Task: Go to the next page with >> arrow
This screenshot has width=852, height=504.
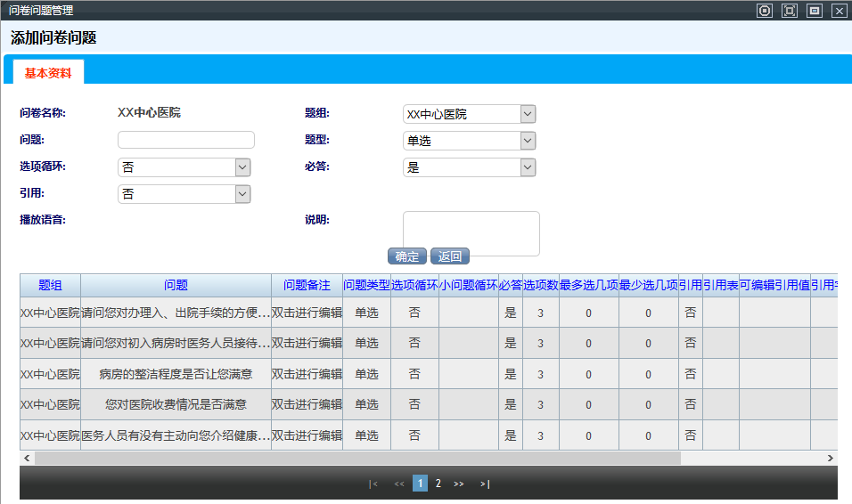Action: coord(459,484)
